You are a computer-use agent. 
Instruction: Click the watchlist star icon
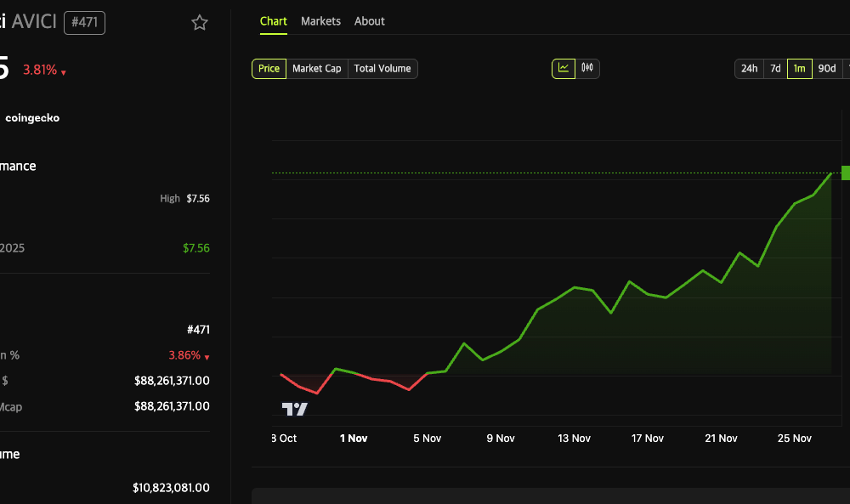pyautogui.click(x=199, y=23)
